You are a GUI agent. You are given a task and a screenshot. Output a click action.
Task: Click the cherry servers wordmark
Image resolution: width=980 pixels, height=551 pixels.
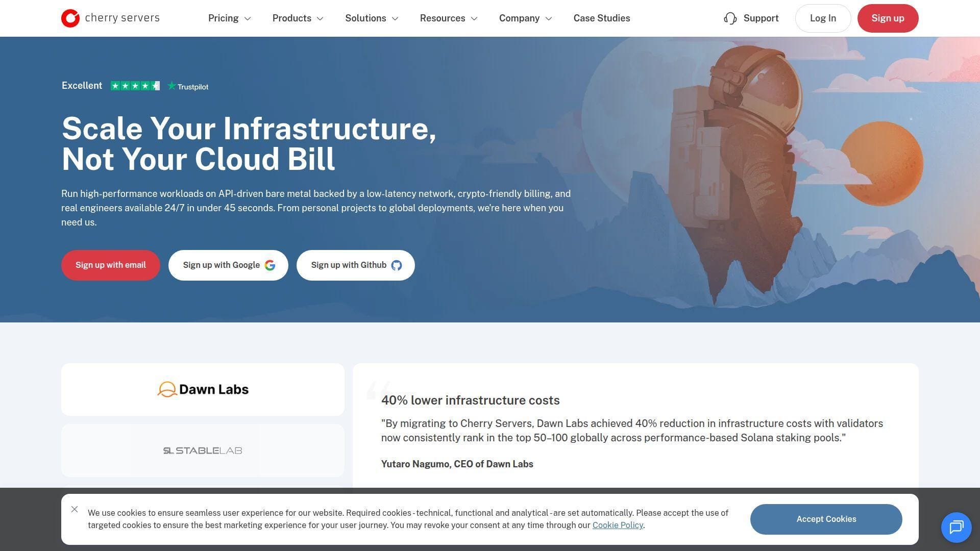coord(122,18)
